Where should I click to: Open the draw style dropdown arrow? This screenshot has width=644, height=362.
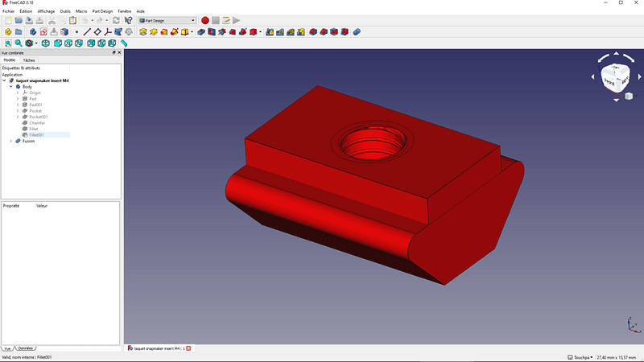pos(36,43)
